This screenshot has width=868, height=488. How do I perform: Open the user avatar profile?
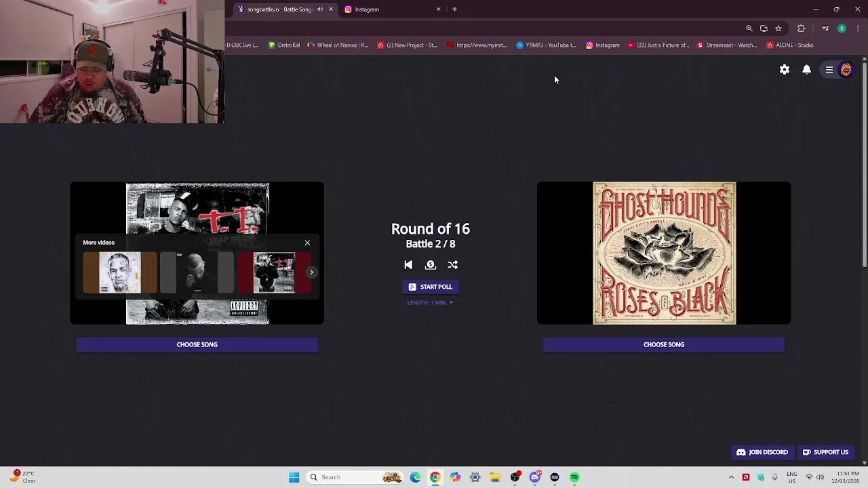pyautogui.click(x=846, y=70)
